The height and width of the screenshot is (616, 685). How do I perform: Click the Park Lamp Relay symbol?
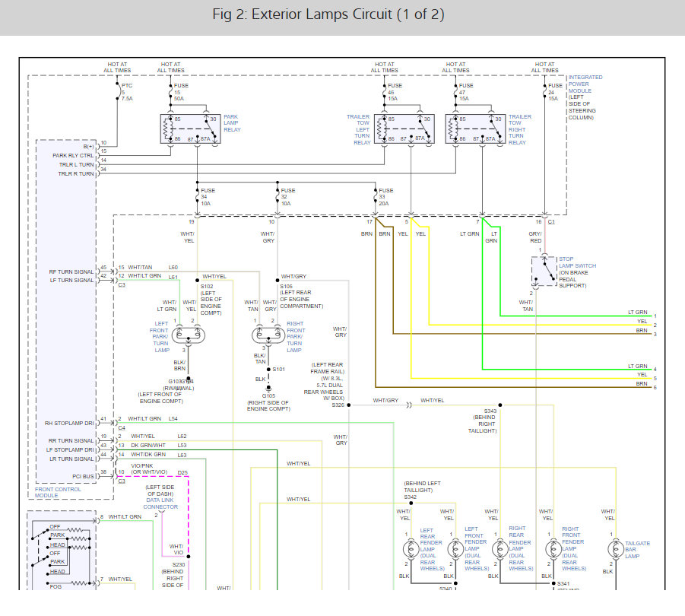[188, 129]
